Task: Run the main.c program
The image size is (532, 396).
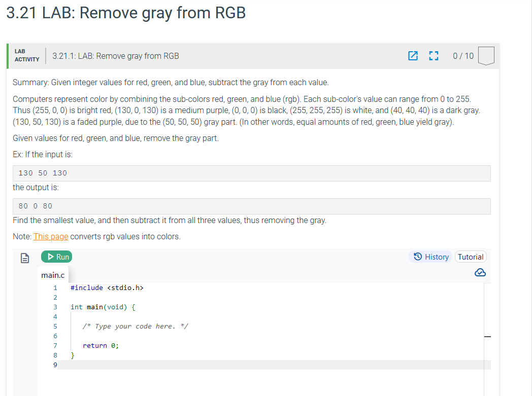Action: pos(56,257)
